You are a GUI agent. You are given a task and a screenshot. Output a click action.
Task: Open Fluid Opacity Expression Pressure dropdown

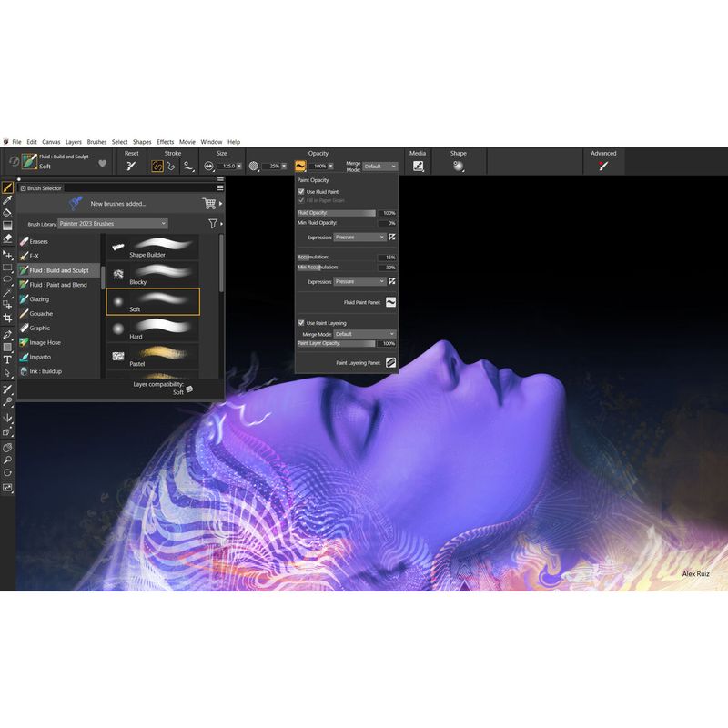coord(359,238)
